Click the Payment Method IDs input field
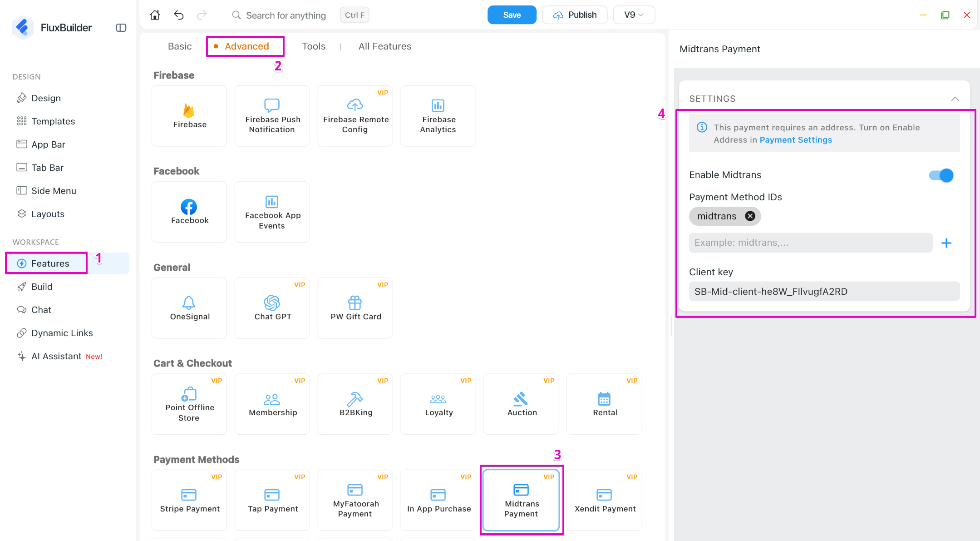This screenshot has height=541, width=980. click(811, 243)
